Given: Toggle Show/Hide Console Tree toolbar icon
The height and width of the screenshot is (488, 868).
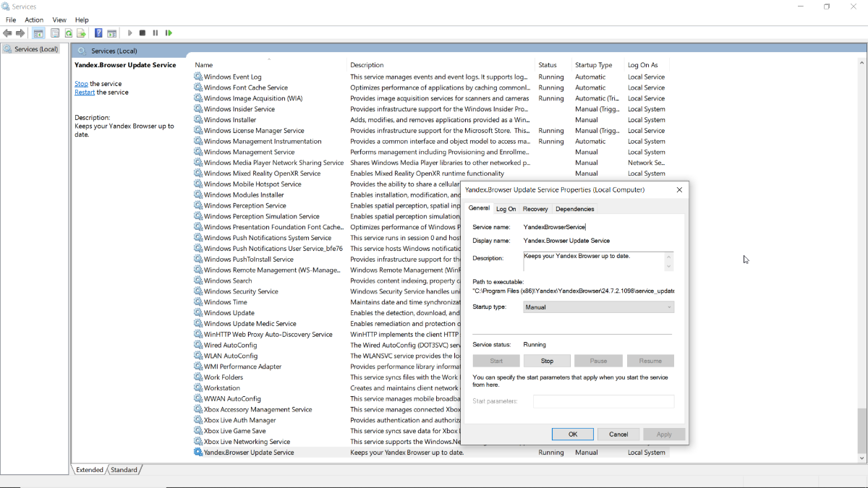Looking at the screenshot, I should [38, 33].
